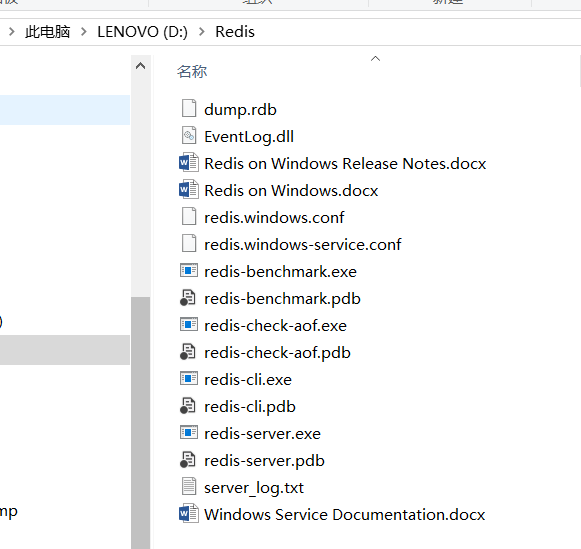
Task: Select the redis.windows.conf file name
Action: 274,218
